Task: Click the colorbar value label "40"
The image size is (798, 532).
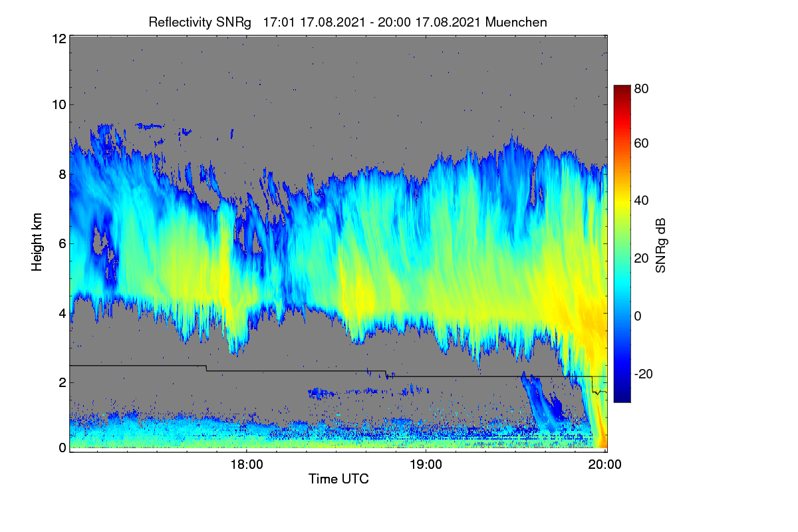Action: (642, 201)
